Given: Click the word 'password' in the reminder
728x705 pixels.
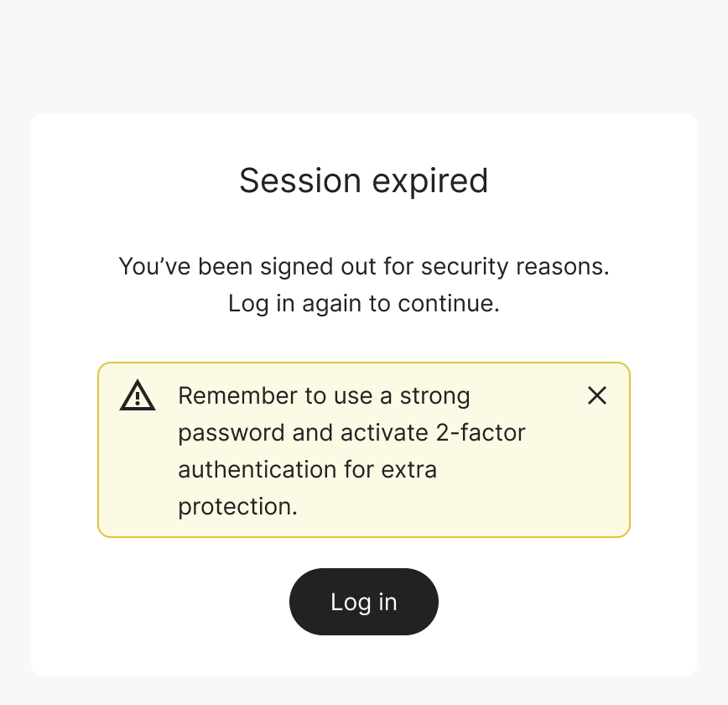Looking at the screenshot, I should pyautogui.click(x=220, y=432).
